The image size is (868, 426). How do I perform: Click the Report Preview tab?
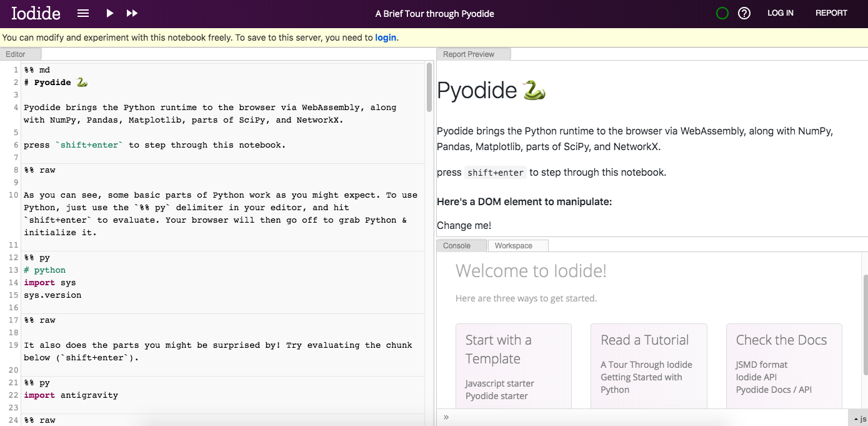pyautogui.click(x=469, y=54)
